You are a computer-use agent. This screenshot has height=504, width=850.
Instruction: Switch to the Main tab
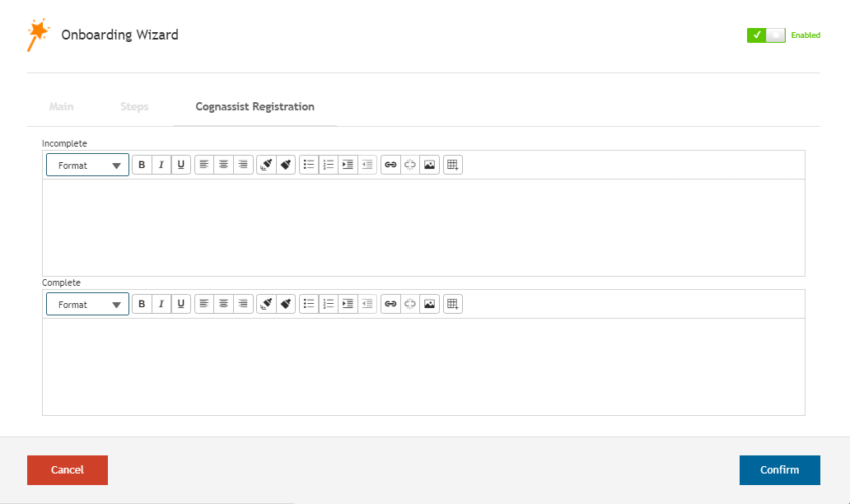tap(61, 107)
